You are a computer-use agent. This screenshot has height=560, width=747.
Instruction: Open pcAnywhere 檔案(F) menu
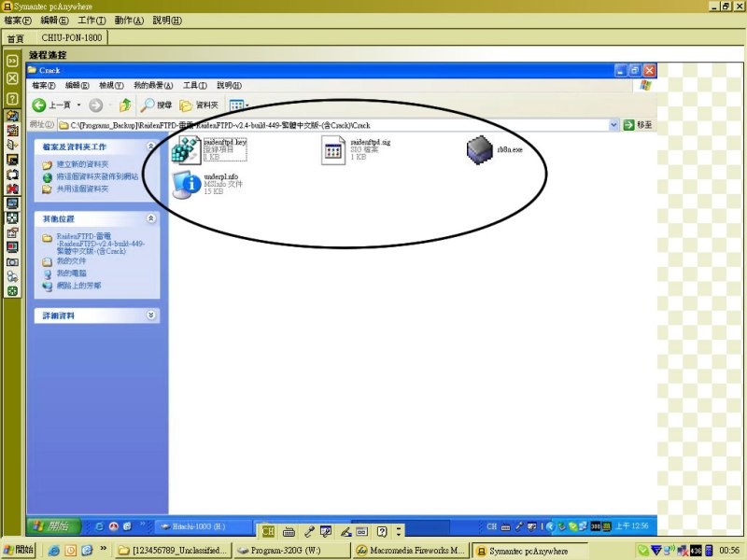click(18, 21)
